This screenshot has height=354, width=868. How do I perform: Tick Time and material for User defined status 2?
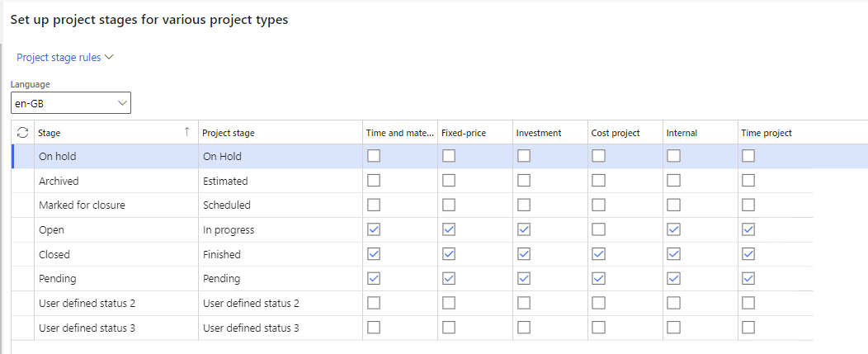[375, 303]
